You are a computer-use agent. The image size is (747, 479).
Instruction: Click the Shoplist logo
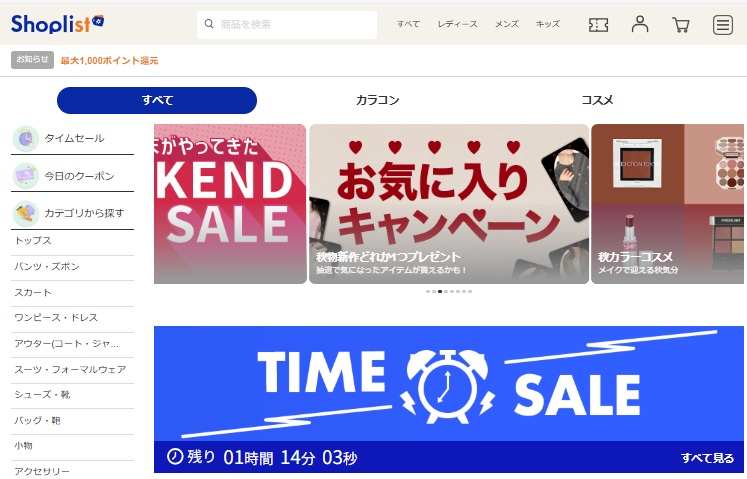[x=57, y=24]
